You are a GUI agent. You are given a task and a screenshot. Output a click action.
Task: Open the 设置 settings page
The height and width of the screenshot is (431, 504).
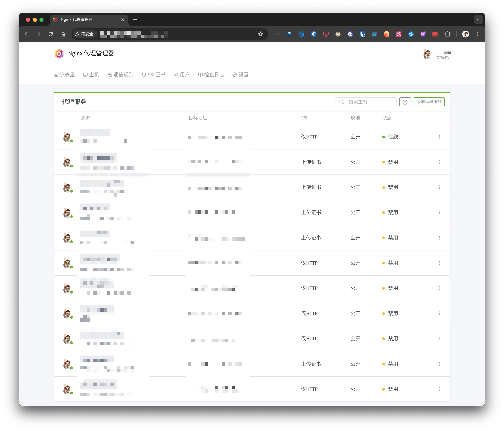pyautogui.click(x=241, y=75)
